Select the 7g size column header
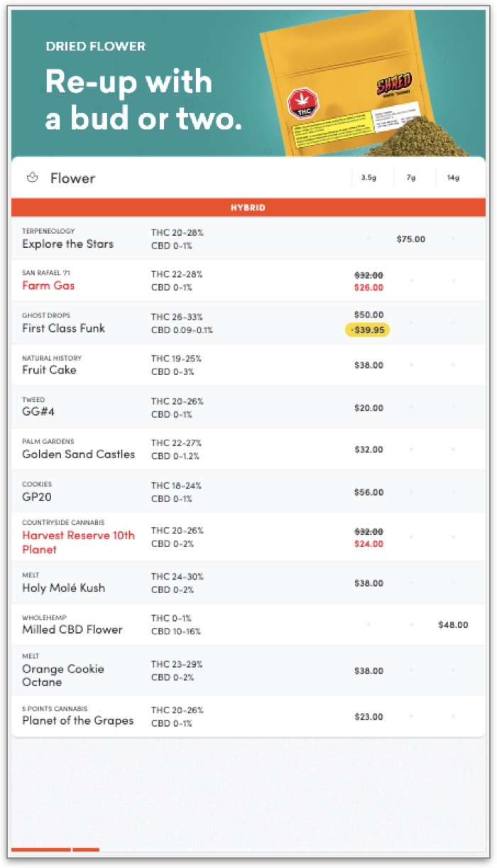The width and height of the screenshot is (497, 868). (411, 178)
